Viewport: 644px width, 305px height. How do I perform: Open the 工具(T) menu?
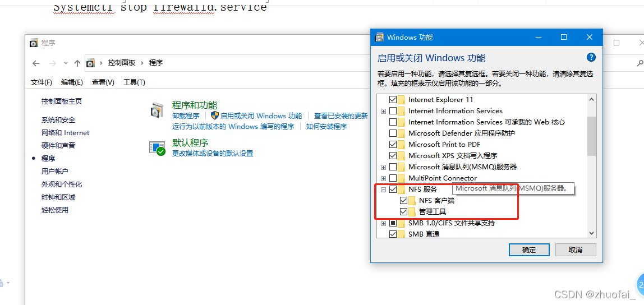[x=134, y=82]
